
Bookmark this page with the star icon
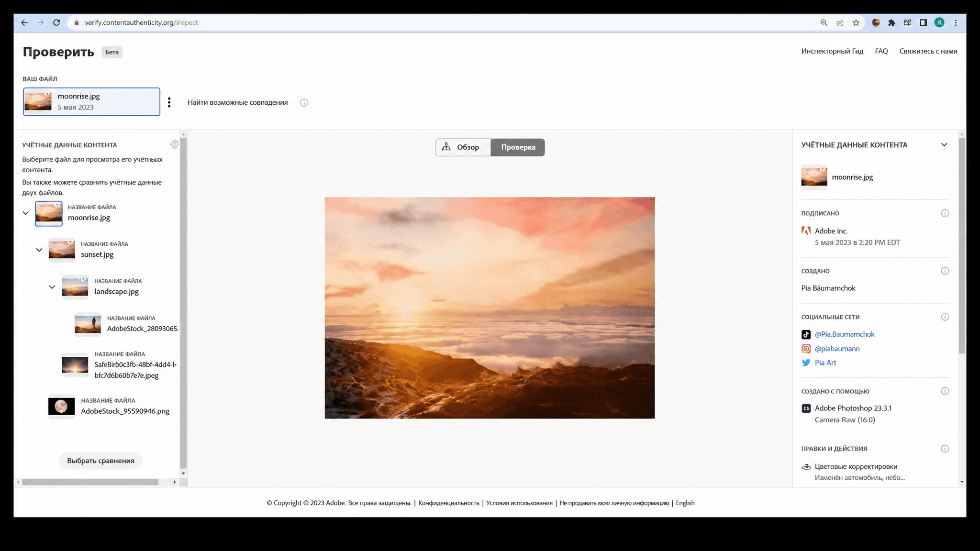(x=856, y=22)
